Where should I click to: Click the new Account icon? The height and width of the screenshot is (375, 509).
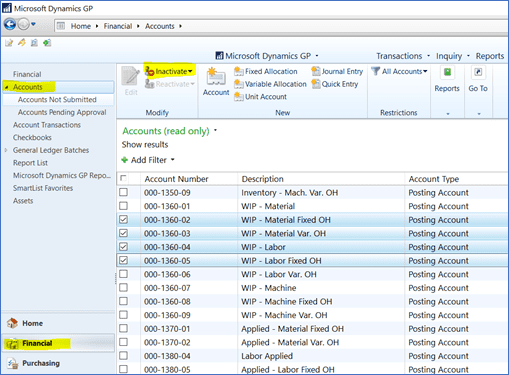pyautogui.click(x=215, y=77)
